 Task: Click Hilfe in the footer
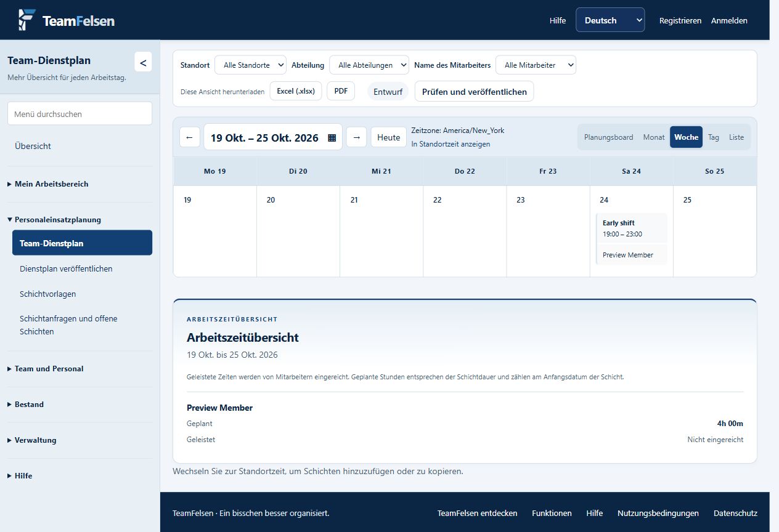[595, 513]
